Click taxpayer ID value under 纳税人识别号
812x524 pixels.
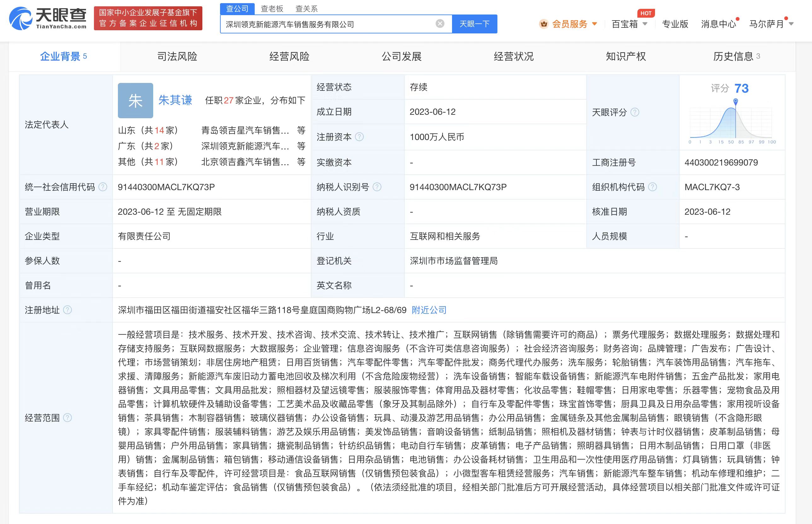[x=458, y=187]
